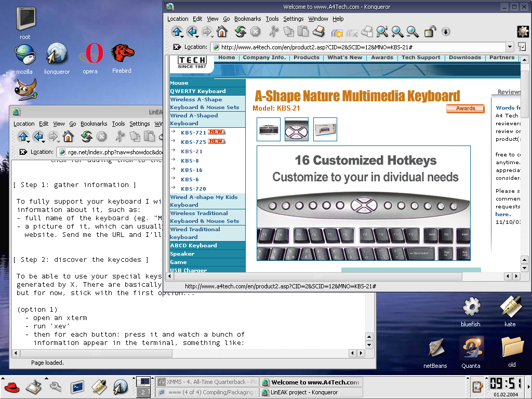Open the mozilla desktop icon
Image resolution: width=532 pixels, height=399 pixels.
click(x=25, y=59)
